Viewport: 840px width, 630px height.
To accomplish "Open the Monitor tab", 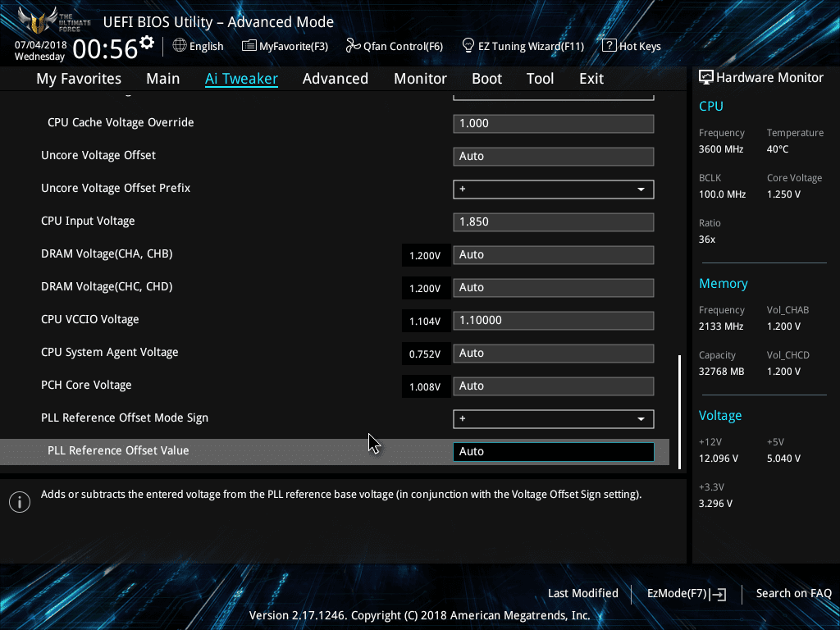I will point(420,79).
